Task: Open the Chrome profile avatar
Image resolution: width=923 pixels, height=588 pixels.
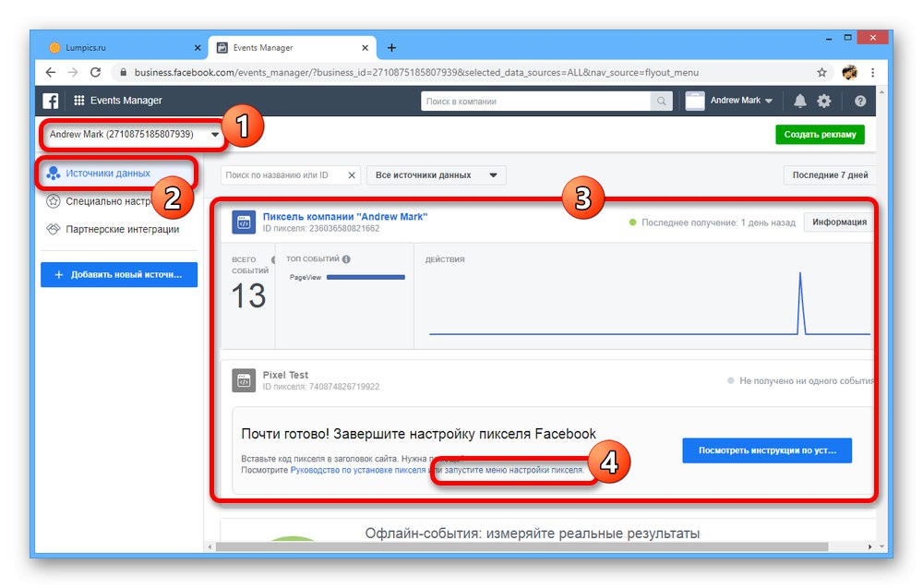Action: pos(849,72)
